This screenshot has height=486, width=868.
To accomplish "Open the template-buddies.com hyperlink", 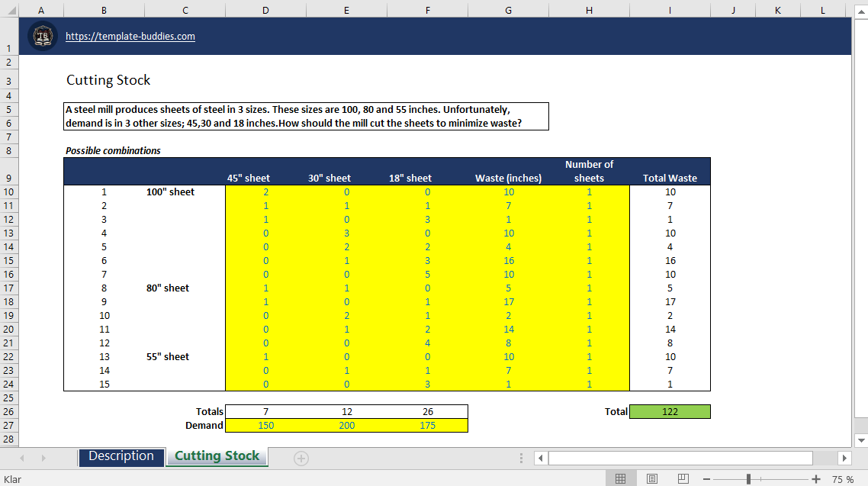I will coord(130,37).
